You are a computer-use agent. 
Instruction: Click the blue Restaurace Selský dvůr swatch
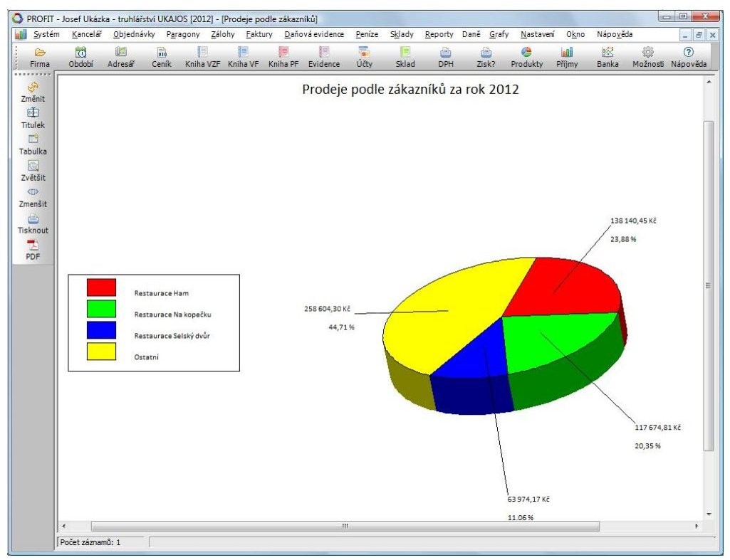point(102,330)
